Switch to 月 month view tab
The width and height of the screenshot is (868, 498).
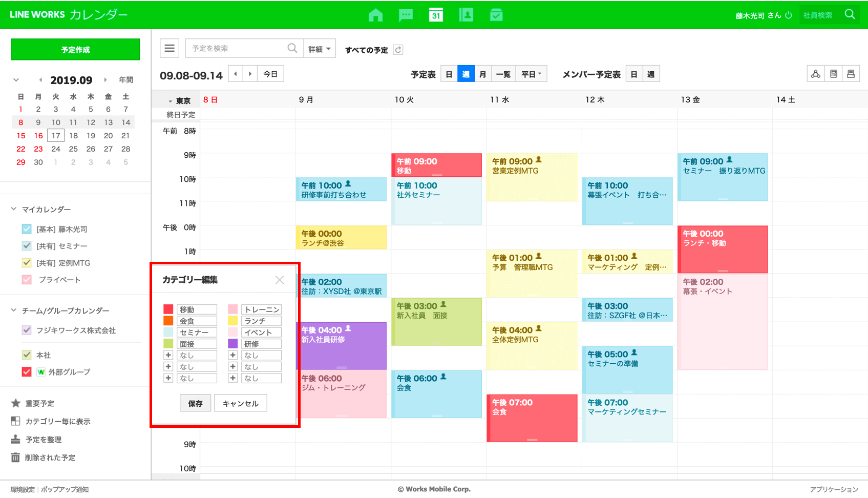482,74
